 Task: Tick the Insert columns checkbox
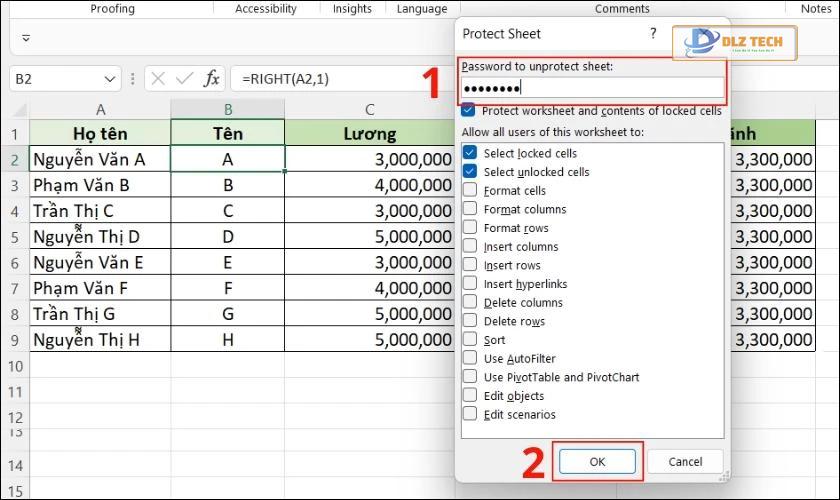coord(470,246)
